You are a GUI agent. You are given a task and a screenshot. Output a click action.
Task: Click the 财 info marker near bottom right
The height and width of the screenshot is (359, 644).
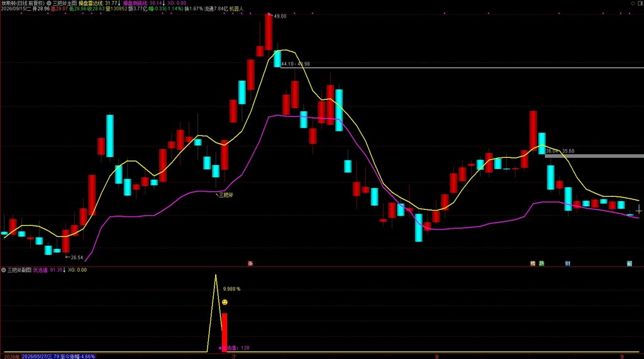coord(568,263)
